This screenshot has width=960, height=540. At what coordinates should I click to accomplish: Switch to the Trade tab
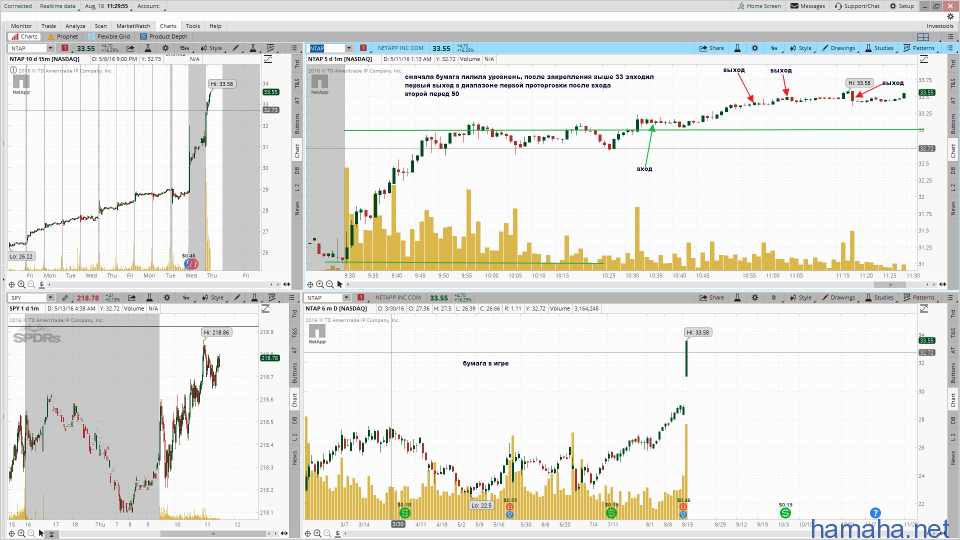pyautogui.click(x=48, y=26)
